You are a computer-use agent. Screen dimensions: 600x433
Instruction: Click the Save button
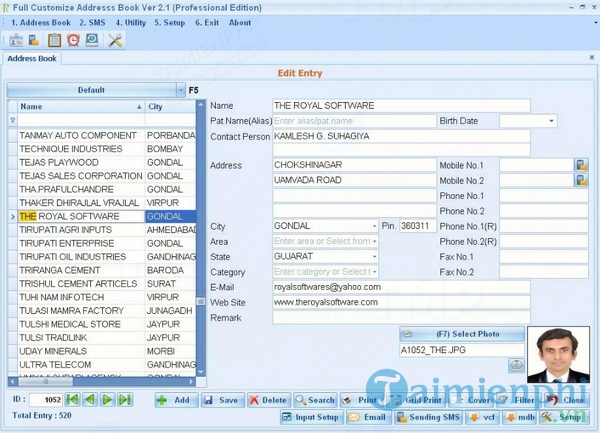(x=223, y=400)
